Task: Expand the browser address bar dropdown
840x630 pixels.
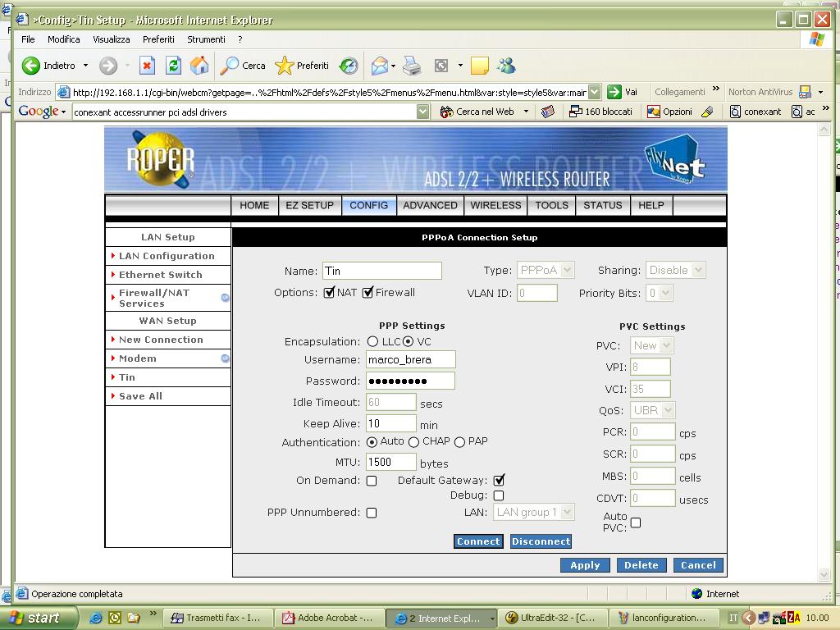Action: point(593,92)
